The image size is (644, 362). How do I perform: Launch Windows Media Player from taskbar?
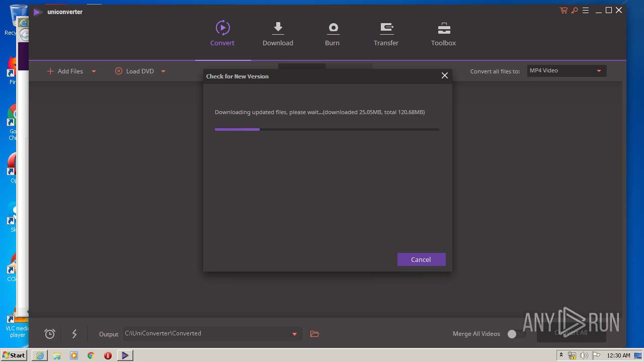74,355
